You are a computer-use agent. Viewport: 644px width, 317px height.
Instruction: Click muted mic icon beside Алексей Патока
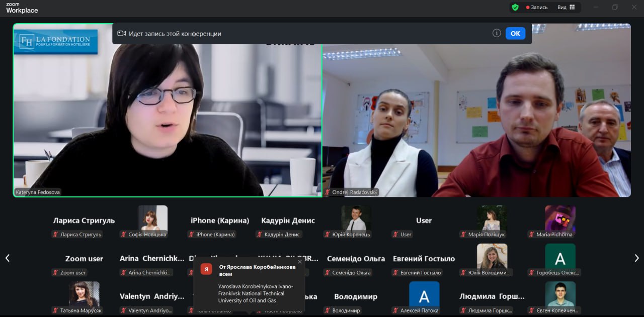[395, 310]
